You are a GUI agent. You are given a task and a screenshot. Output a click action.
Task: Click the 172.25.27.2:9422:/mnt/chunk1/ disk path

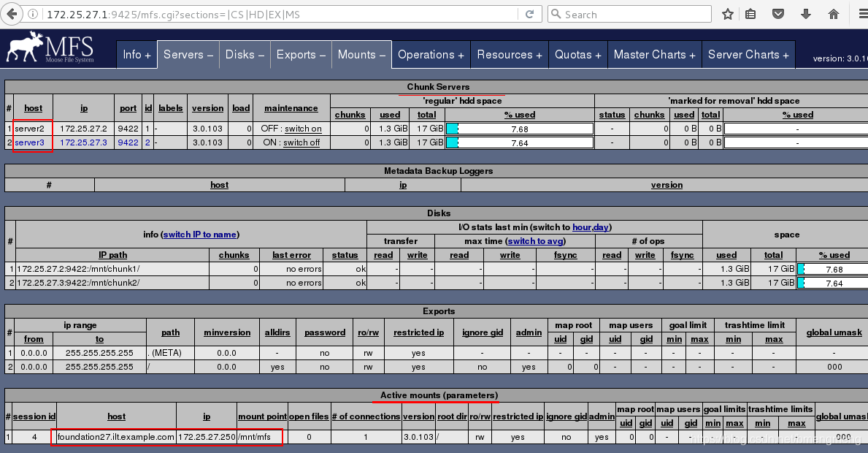(78, 269)
